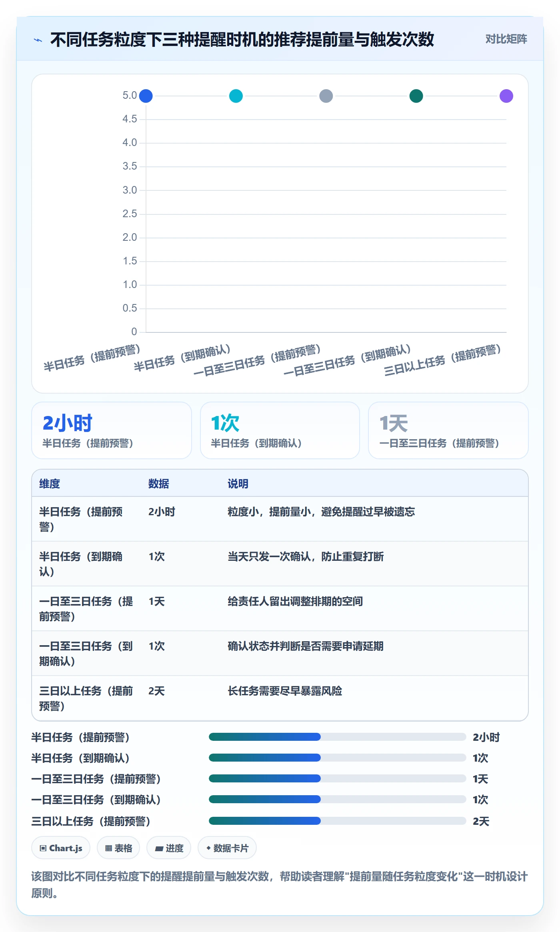Select the 2小时 data card
Viewport: 560px width, 932px height.
point(112,430)
